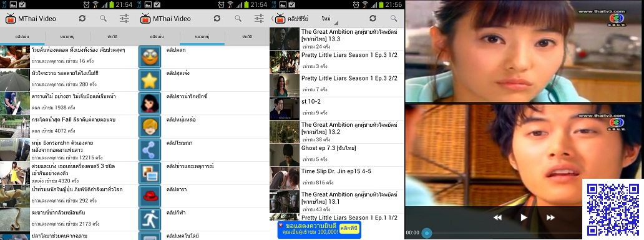This screenshot has height=240, width=644.
Task: Select the หมวดหมู่ tab in first screen
Action: (x=67, y=37)
